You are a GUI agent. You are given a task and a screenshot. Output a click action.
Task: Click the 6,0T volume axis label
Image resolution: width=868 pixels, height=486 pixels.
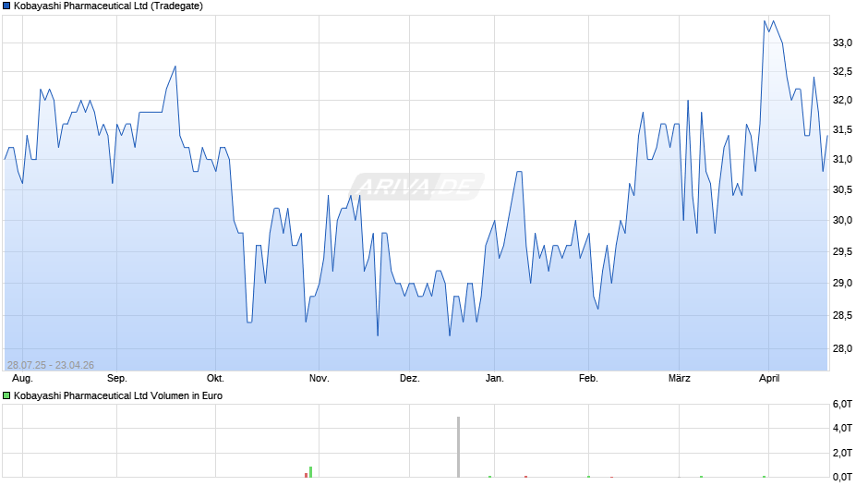(x=842, y=404)
